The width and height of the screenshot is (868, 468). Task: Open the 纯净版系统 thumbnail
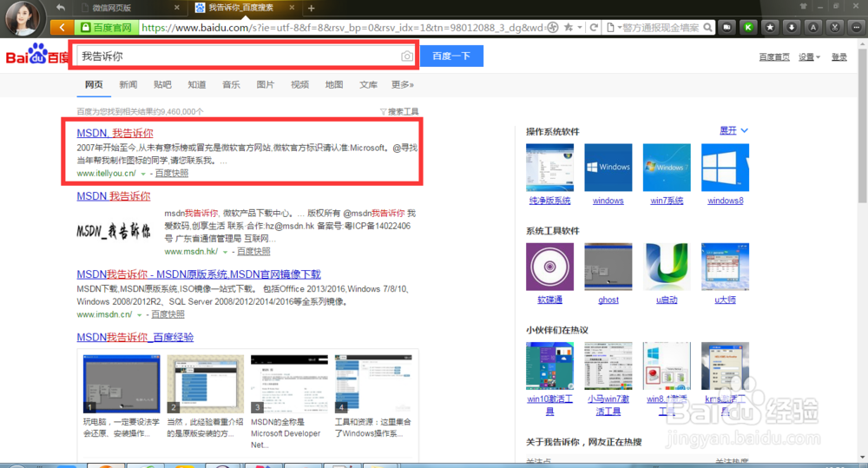[549, 168]
